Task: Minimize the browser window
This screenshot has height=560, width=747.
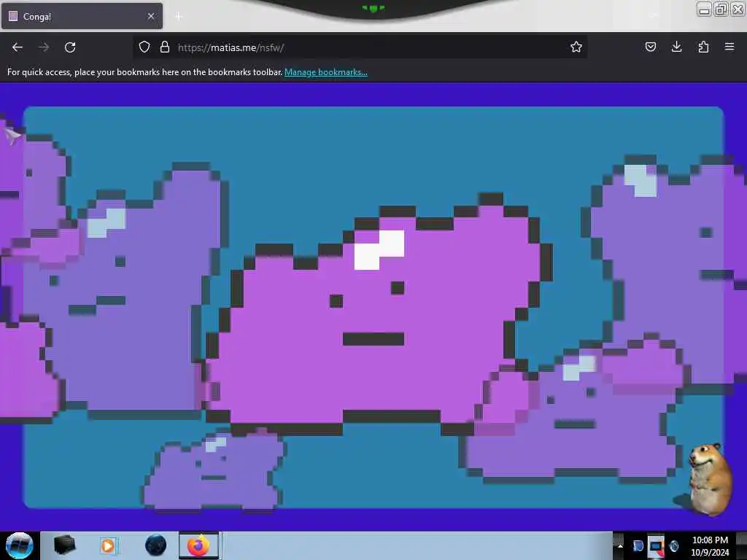Action: (x=704, y=9)
